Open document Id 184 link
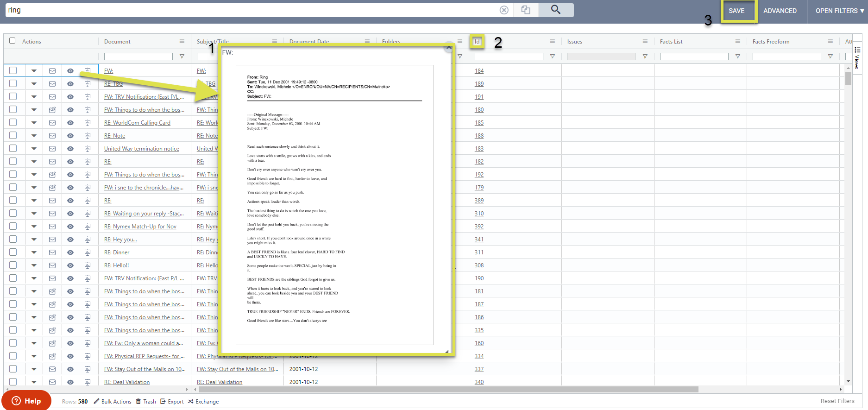The width and height of the screenshot is (868, 410). [x=479, y=71]
